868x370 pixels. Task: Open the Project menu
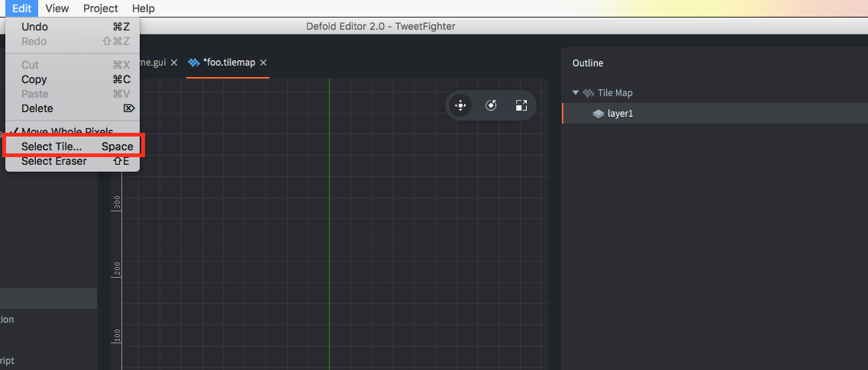(100, 8)
